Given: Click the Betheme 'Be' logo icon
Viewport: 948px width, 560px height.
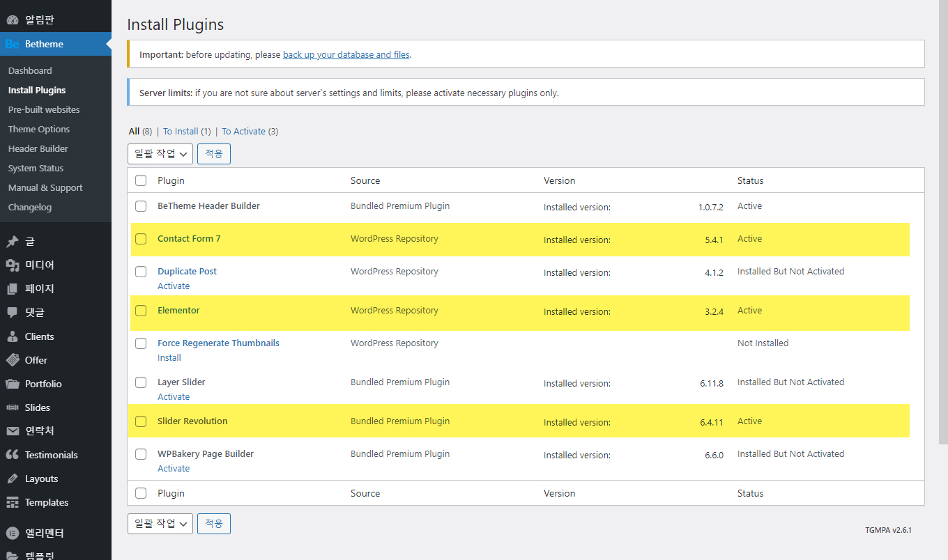Looking at the screenshot, I should tap(13, 44).
